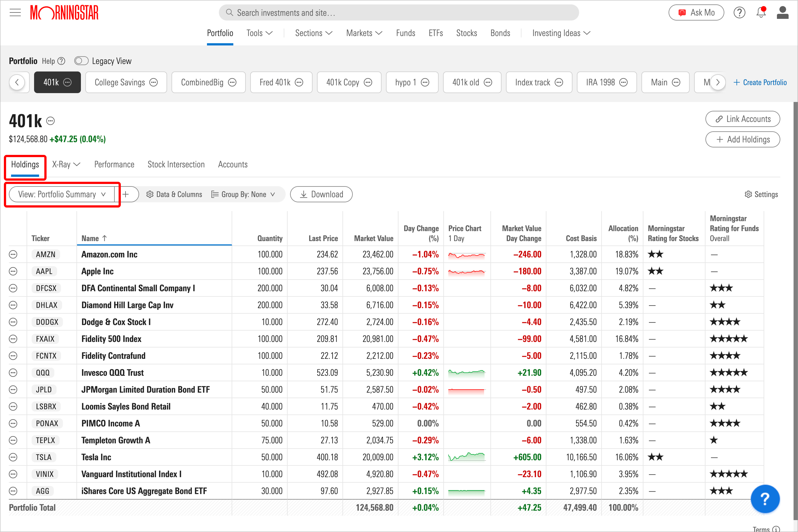The image size is (798, 532).
Task: Expand the Markets navigation menu
Action: [x=364, y=33]
